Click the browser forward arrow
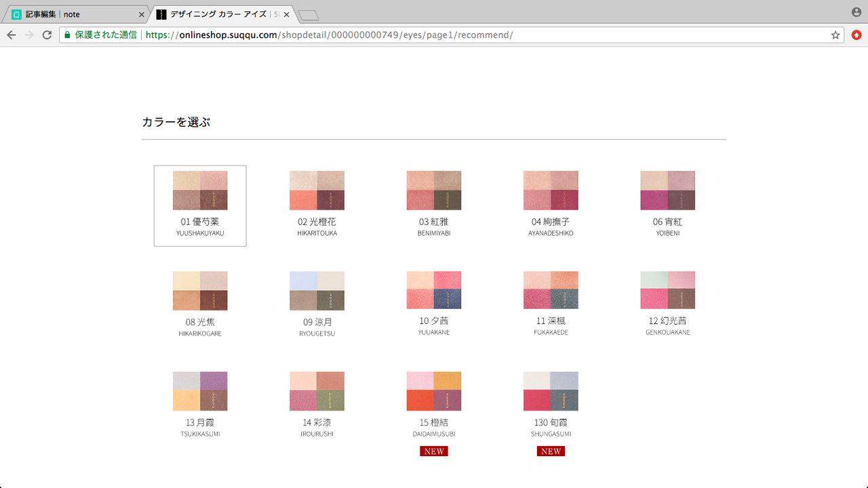868x488 pixels. coord(29,35)
